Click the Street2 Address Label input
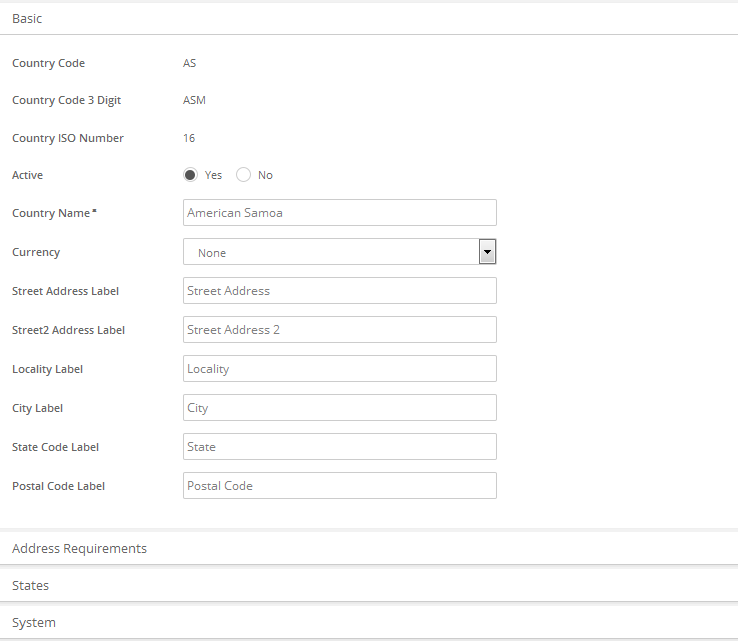The width and height of the screenshot is (738, 641). pyautogui.click(x=339, y=330)
